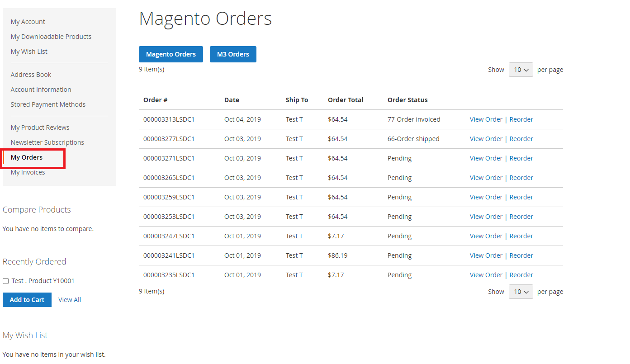
Task: Open Newsletter Subscriptions in sidebar
Action: pos(47,142)
